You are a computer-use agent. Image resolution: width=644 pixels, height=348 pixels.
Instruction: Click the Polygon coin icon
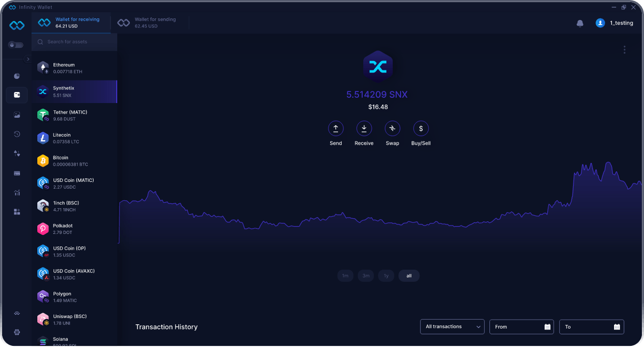pos(43,296)
